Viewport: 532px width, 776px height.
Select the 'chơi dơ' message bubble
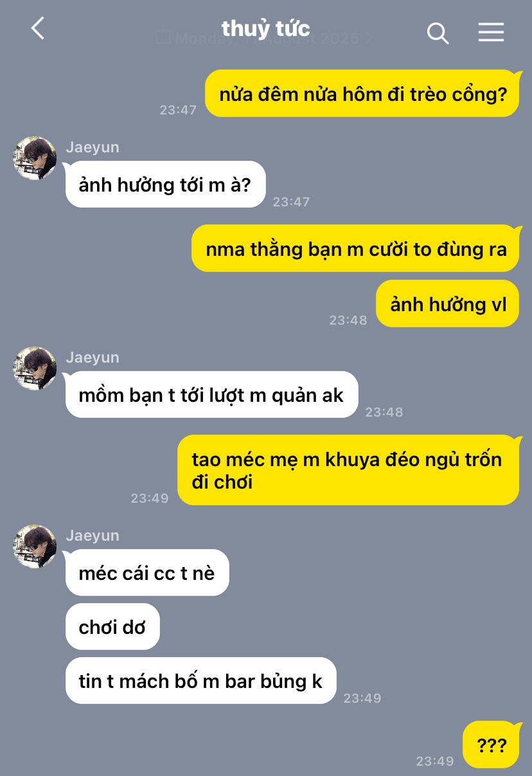click(112, 627)
